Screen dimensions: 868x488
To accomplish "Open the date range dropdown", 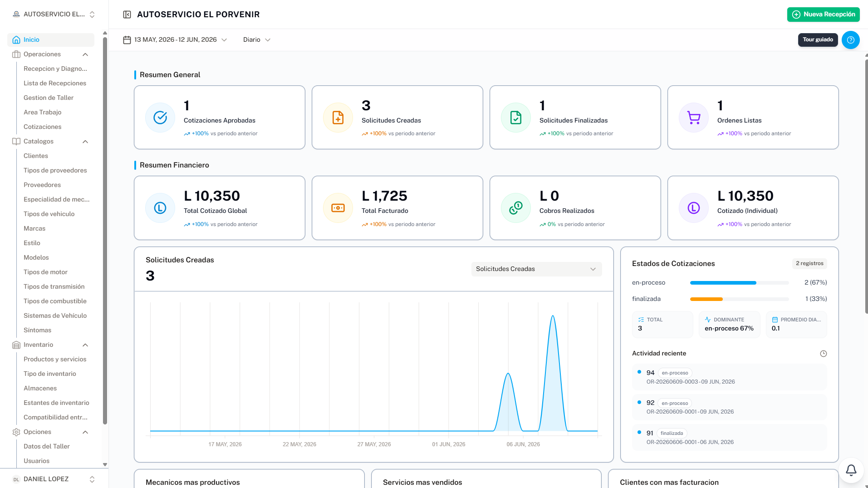I will [x=175, y=40].
